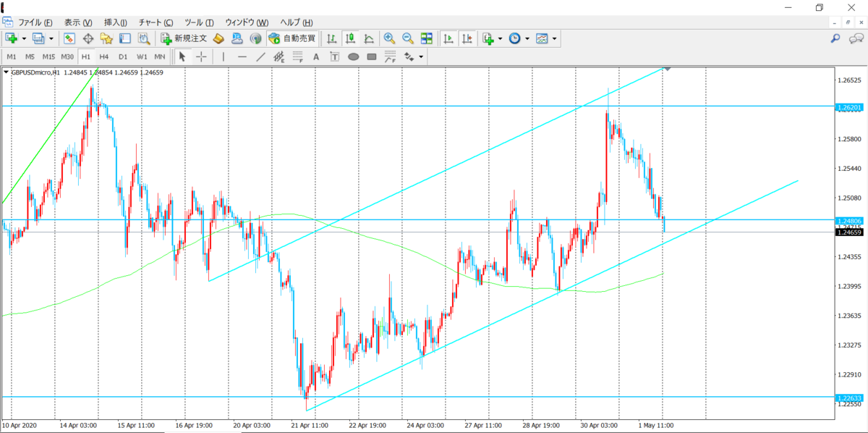Viewport: 868px width, 433px height.
Task: Pick the Equidistant Channel tool
Action: click(x=279, y=56)
